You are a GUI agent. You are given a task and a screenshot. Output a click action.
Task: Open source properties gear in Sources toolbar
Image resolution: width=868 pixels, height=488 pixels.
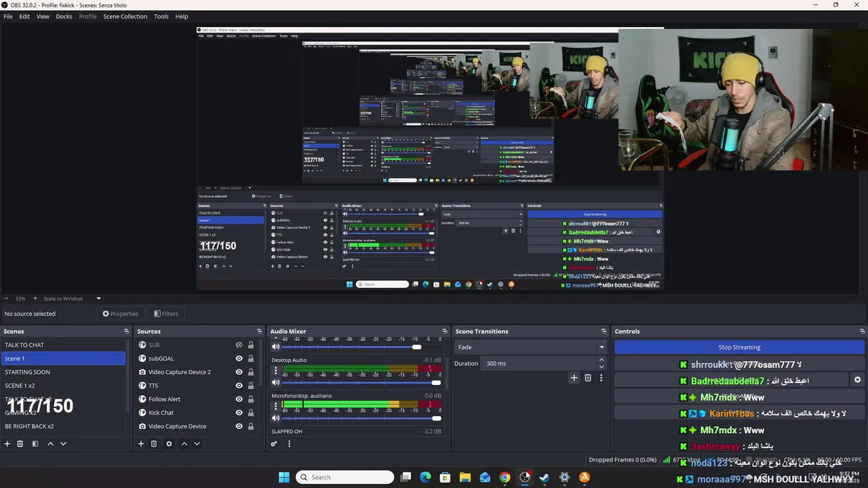[x=169, y=444]
